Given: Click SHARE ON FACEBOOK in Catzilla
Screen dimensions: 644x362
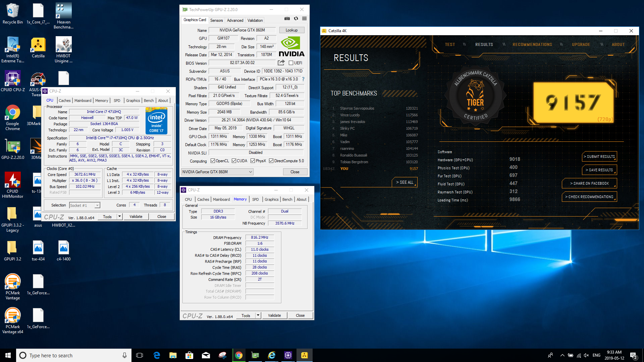Looking at the screenshot, I should click(589, 183).
